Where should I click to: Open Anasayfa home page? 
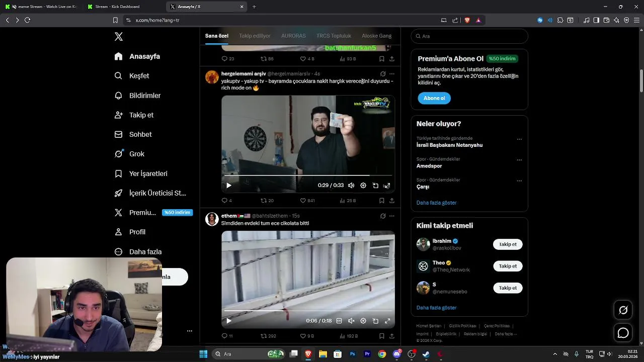(137, 56)
